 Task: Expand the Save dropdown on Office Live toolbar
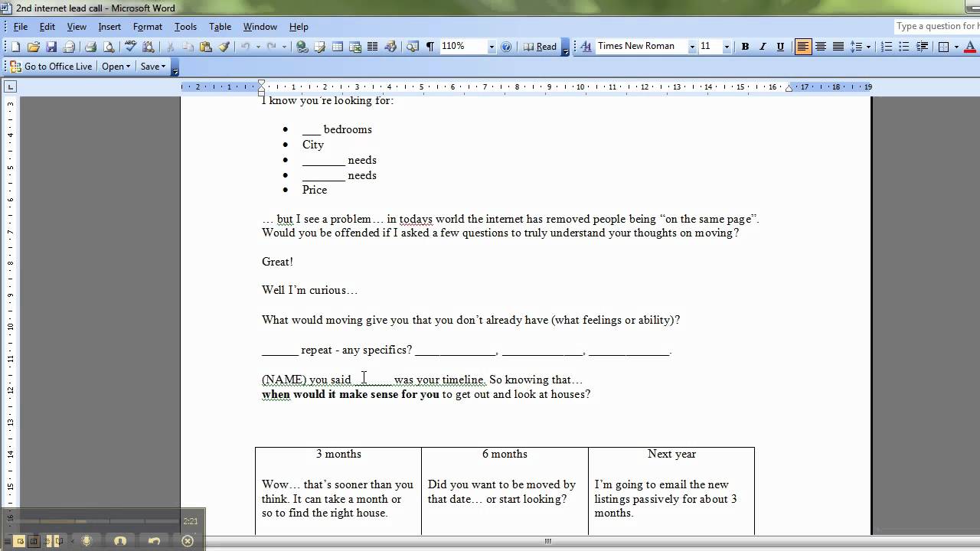click(152, 67)
